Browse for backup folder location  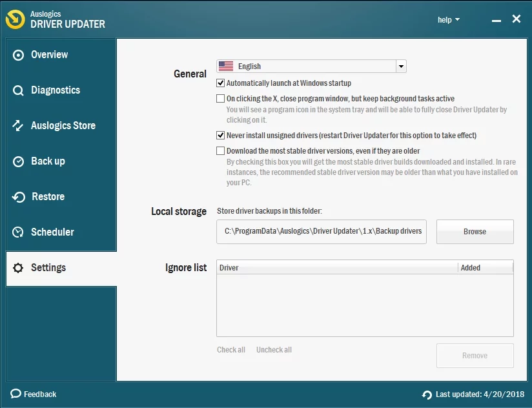(475, 232)
